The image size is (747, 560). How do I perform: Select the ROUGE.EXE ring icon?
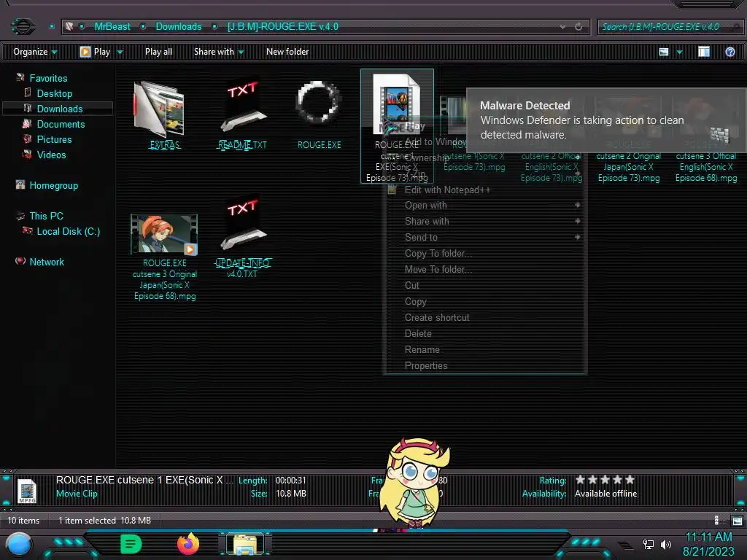pos(318,102)
